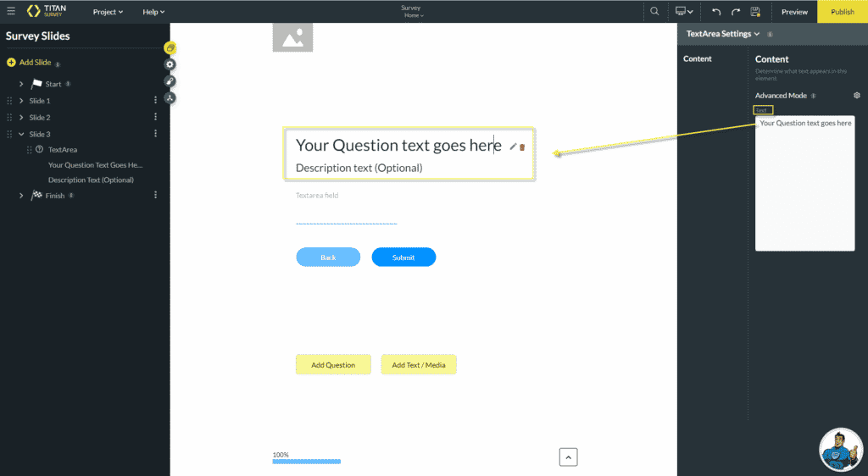Expand the Finish slide node

[21, 195]
